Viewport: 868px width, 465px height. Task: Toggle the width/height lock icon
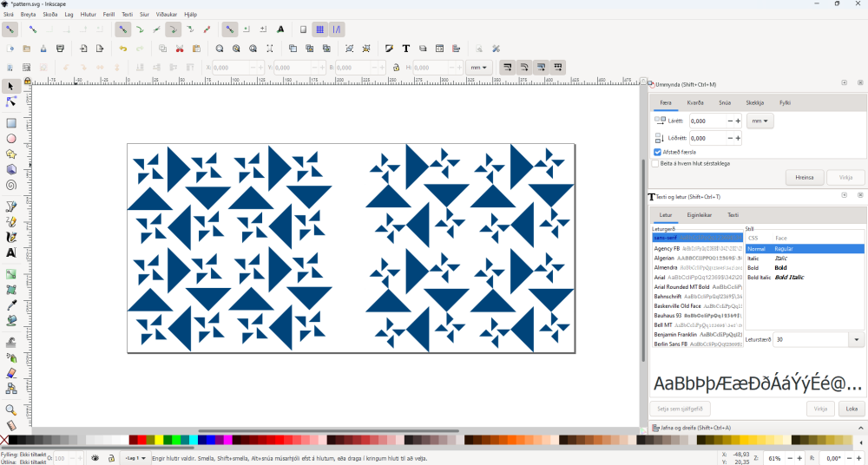[397, 68]
